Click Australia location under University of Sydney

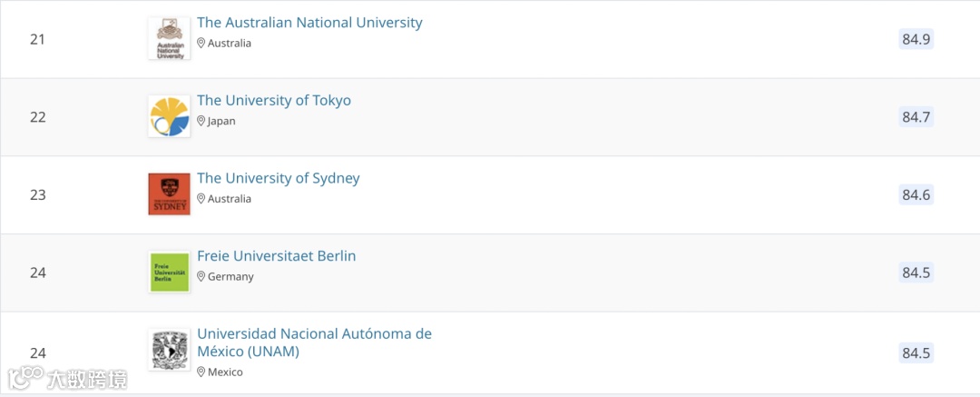pyautogui.click(x=229, y=199)
